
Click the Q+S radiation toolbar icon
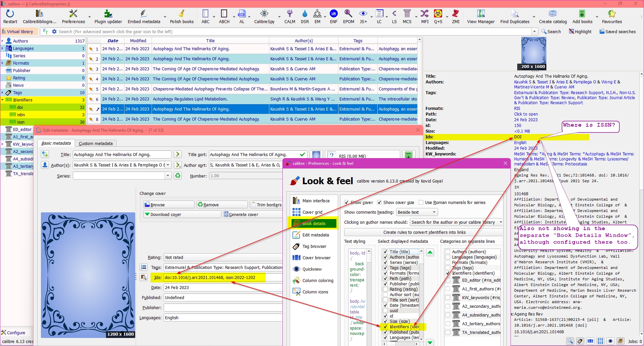pyautogui.click(x=438, y=17)
